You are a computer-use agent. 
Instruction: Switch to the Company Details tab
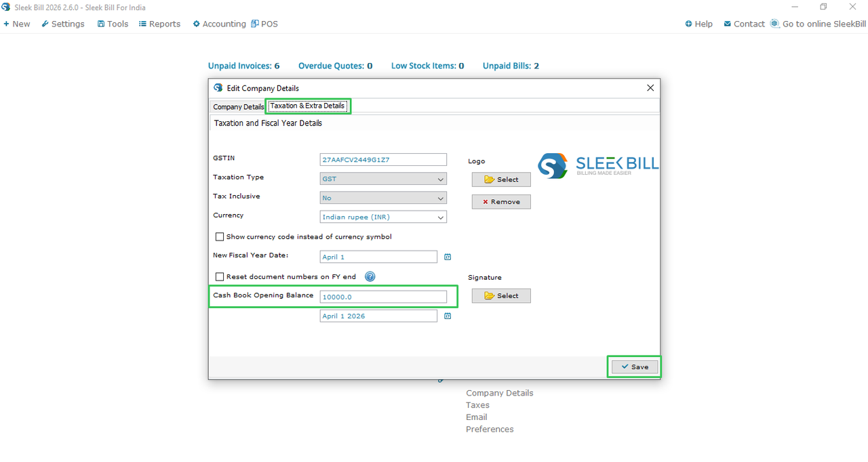pos(238,107)
